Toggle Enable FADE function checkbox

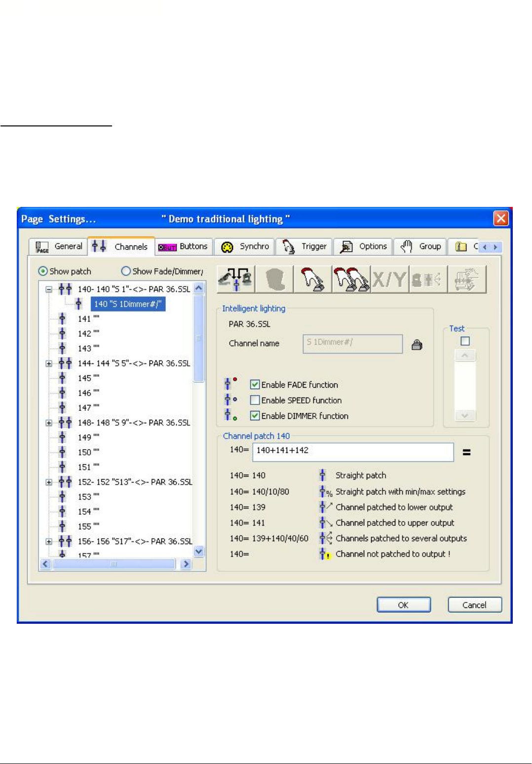click(255, 384)
